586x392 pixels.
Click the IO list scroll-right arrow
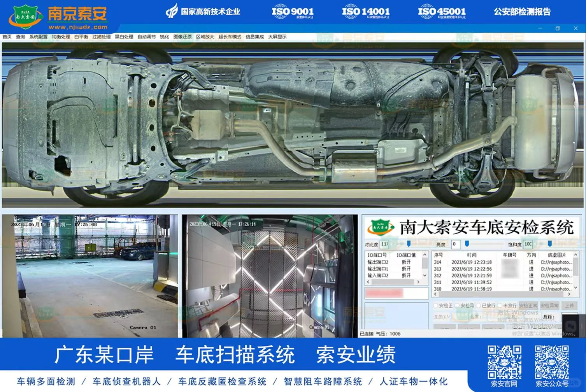tap(418, 282)
